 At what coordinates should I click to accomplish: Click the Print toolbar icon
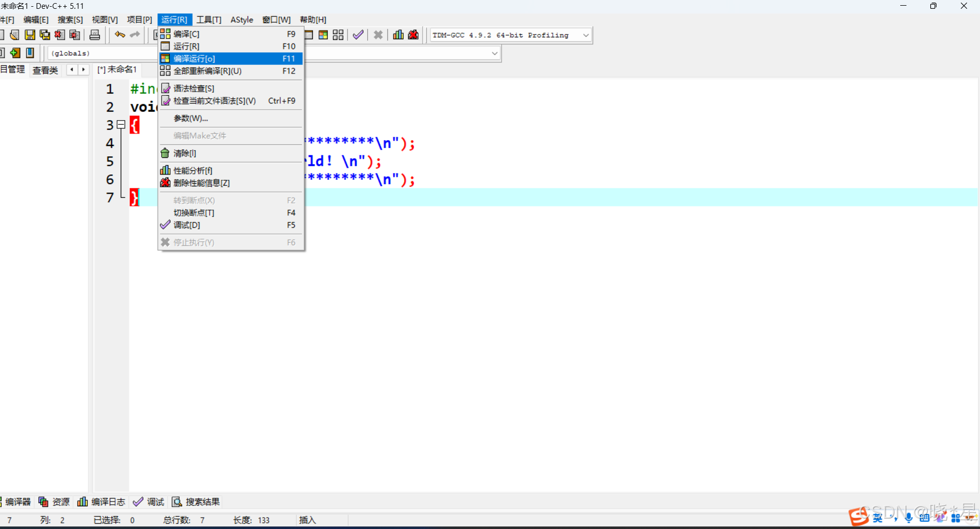tap(95, 35)
